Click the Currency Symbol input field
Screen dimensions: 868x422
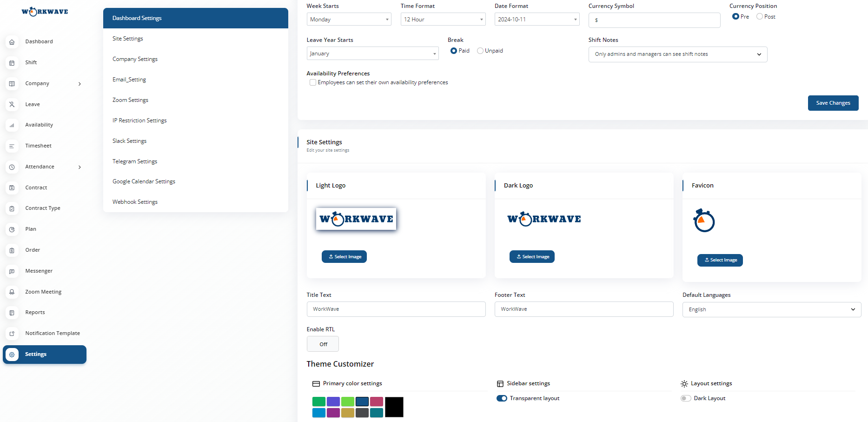pos(655,20)
